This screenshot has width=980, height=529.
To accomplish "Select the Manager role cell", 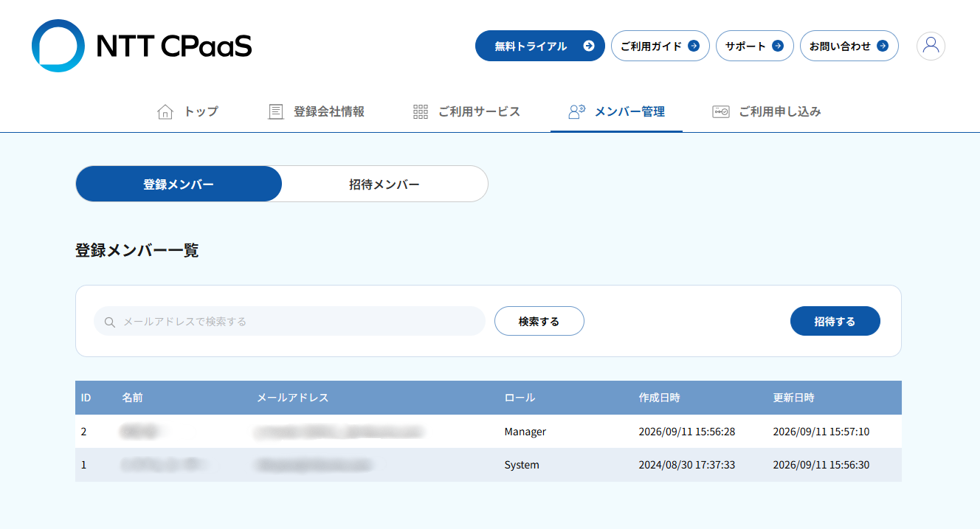I will click(x=525, y=432).
